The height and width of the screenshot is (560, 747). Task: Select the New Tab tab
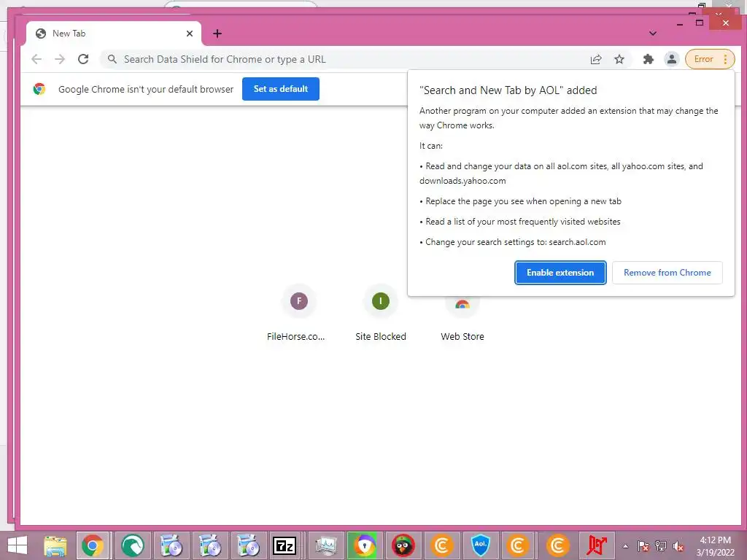click(x=113, y=34)
